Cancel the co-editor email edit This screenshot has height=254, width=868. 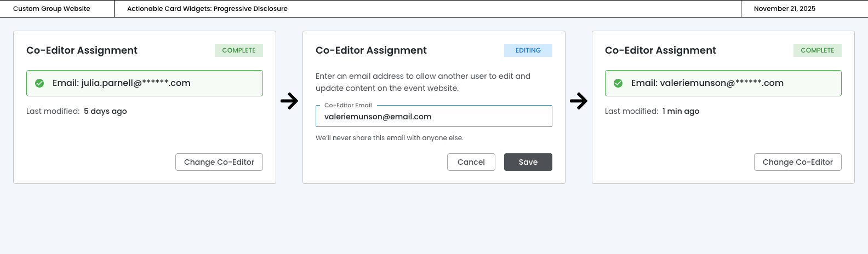(x=471, y=162)
